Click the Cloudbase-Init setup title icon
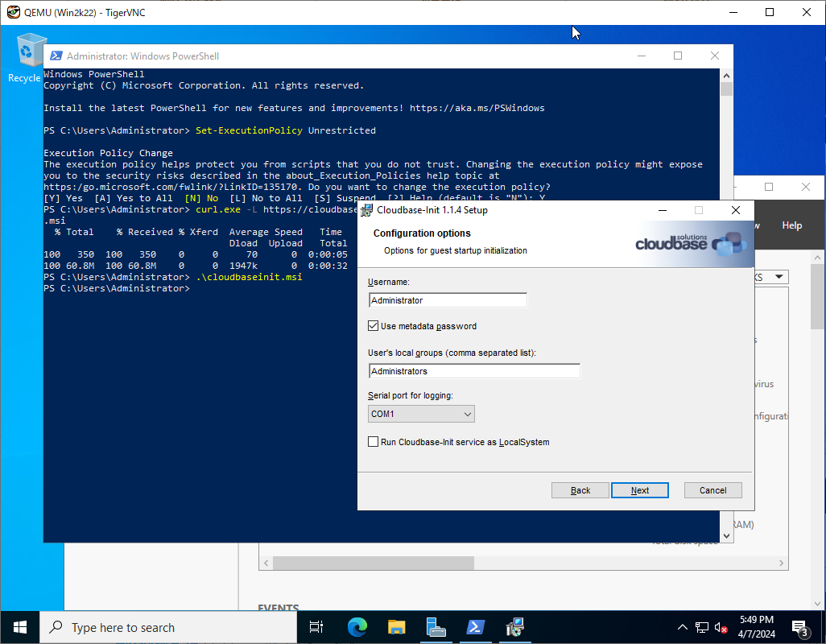This screenshot has height=644, width=826. coord(366,210)
